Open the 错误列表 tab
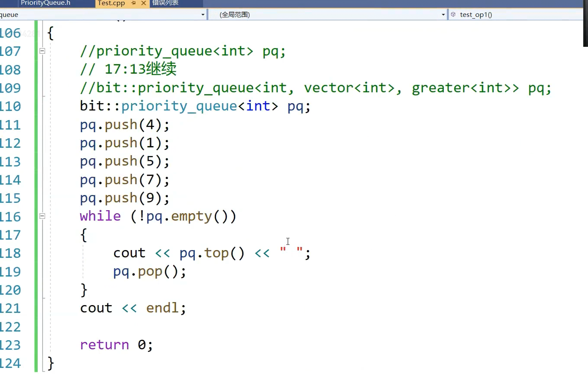This screenshot has height=374, width=588. coord(165,3)
